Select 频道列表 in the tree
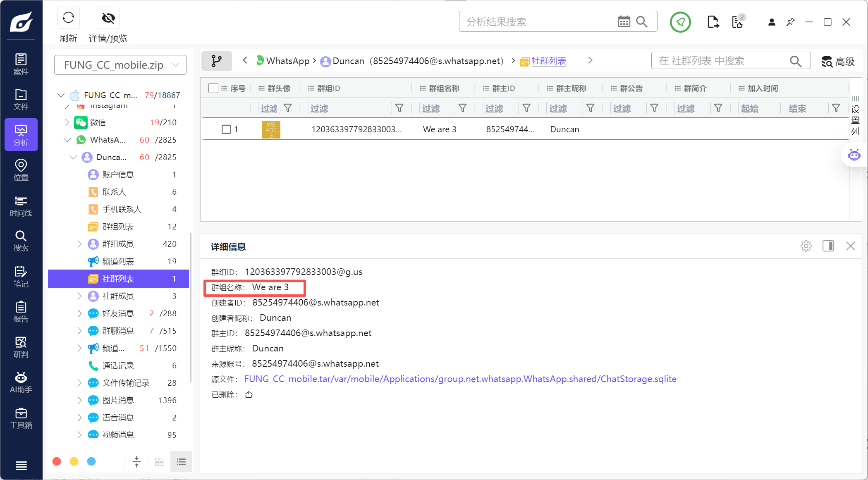Image resolution: width=868 pixels, height=480 pixels. [x=118, y=261]
